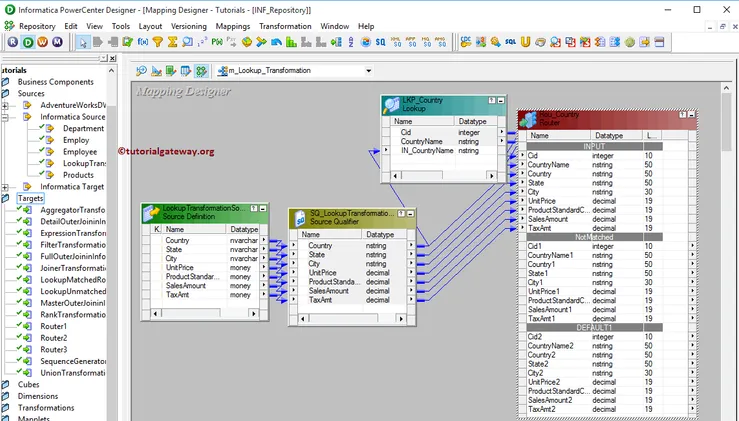The image size is (739, 421).
Task: Select NotMatched group header in Router
Action: (x=594, y=237)
